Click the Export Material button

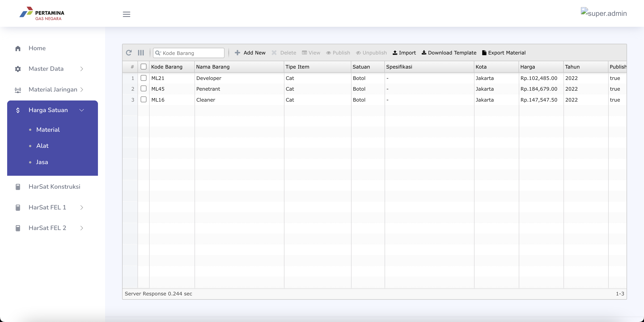click(504, 53)
